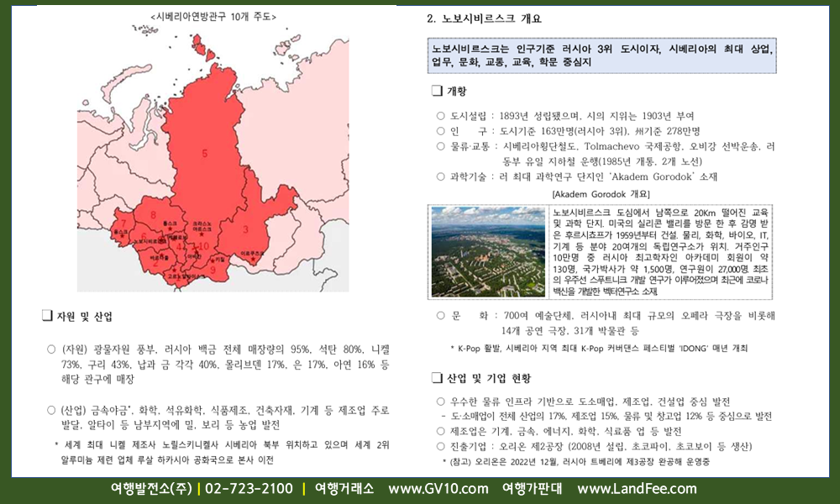This screenshot has height=504, width=840.
Task: Click the '우수한 물류 인프라' bullet line
Action: [x=584, y=402]
